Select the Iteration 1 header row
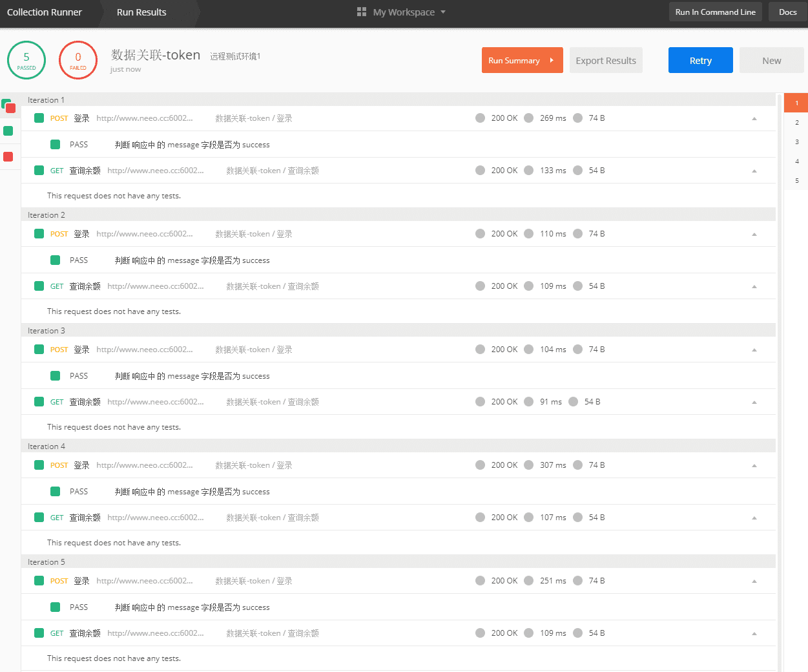The image size is (808, 672). [399, 100]
